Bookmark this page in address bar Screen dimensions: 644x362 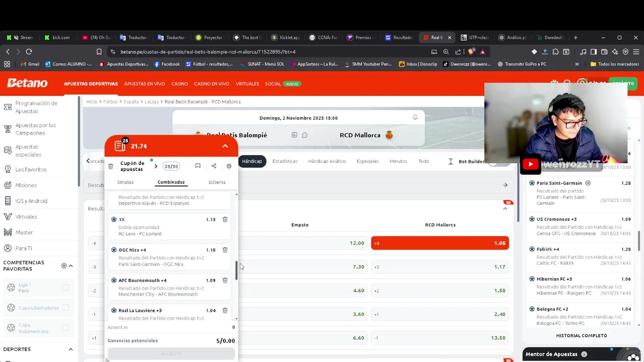coord(99,51)
